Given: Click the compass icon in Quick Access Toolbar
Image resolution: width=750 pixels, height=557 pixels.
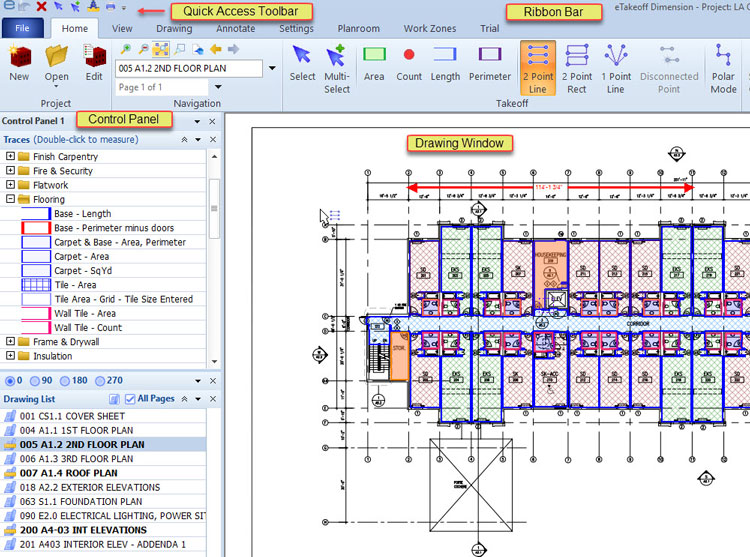Looking at the screenshot, I should coord(93,6).
